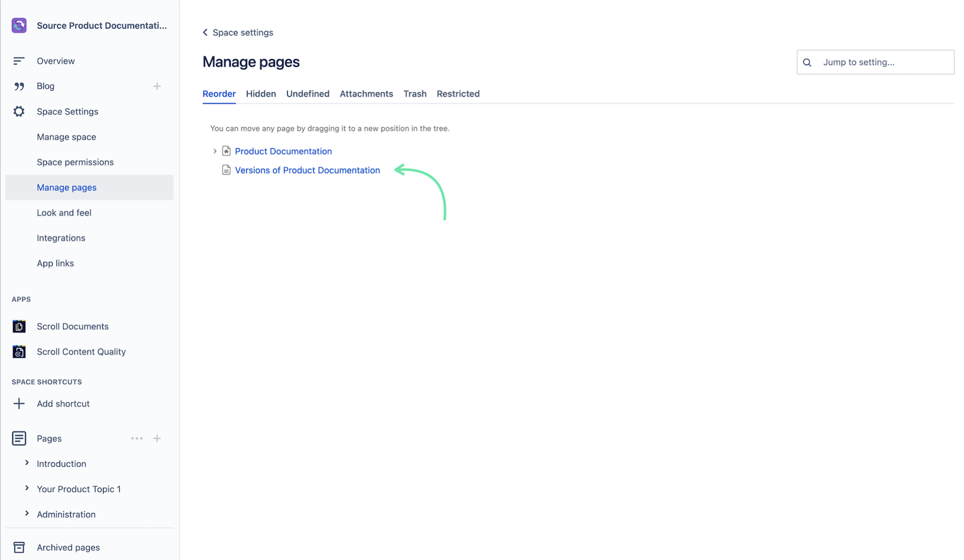The width and height of the screenshot is (964, 560).
Task: Open Space Settings via the gear icon
Action: (19, 112)
